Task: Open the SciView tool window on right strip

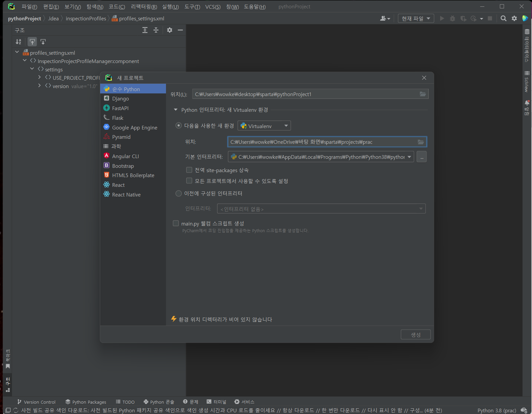Action: [x=527, y=81]
